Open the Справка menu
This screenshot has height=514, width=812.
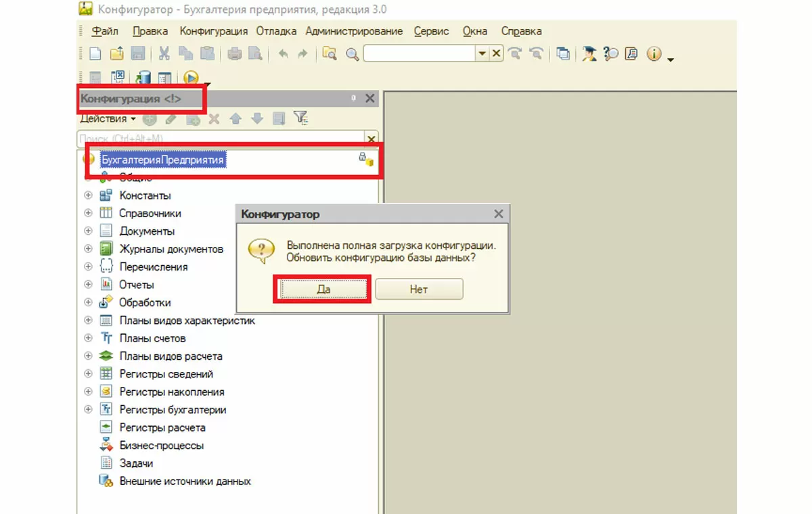(521, 31)
